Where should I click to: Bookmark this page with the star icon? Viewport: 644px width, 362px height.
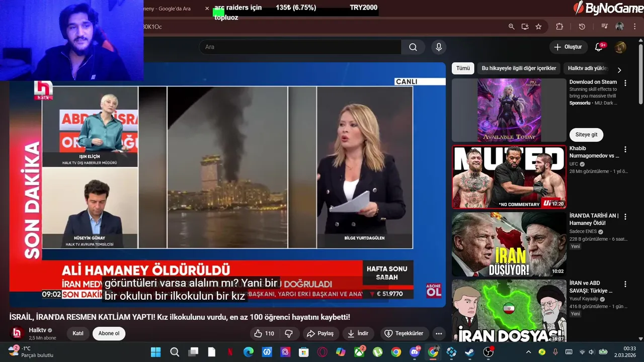538,27
